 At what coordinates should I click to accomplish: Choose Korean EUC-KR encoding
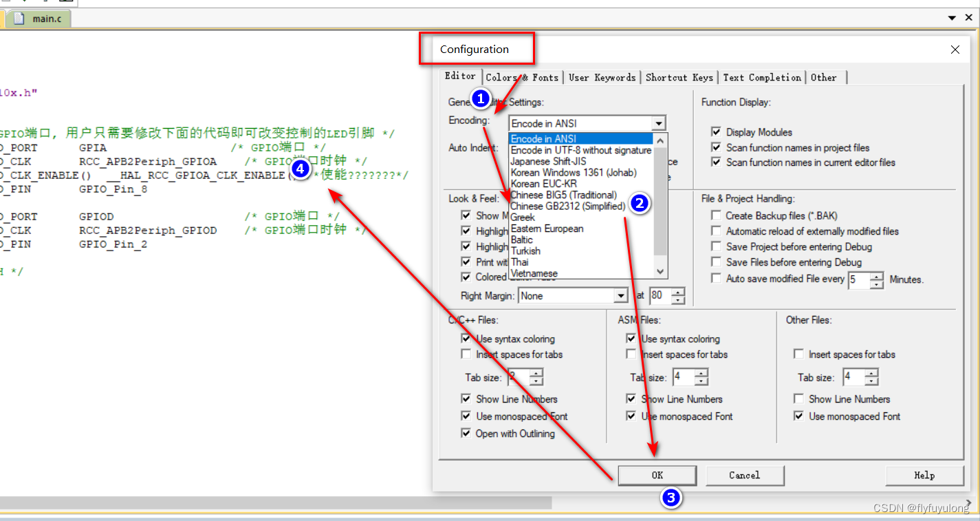coord(580,184)
